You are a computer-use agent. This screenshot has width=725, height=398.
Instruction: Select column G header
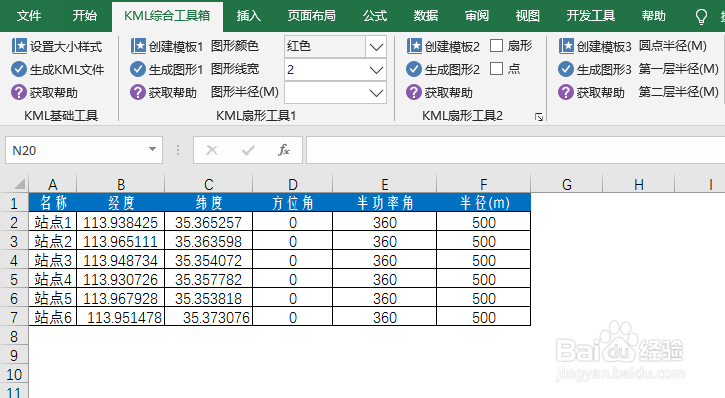coord(567,184)
